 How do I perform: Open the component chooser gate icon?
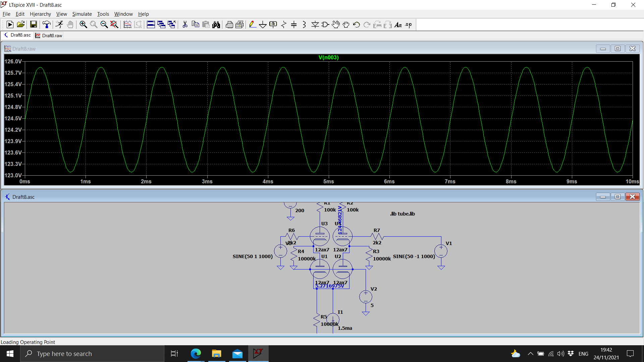coord(325,24)
